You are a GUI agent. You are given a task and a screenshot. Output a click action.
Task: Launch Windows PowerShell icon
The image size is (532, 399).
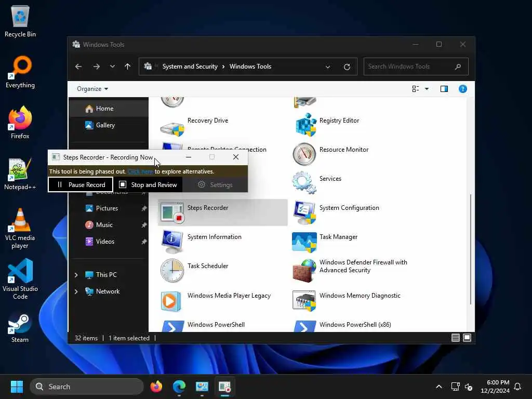pyautogui.click(x=172, y=326)
